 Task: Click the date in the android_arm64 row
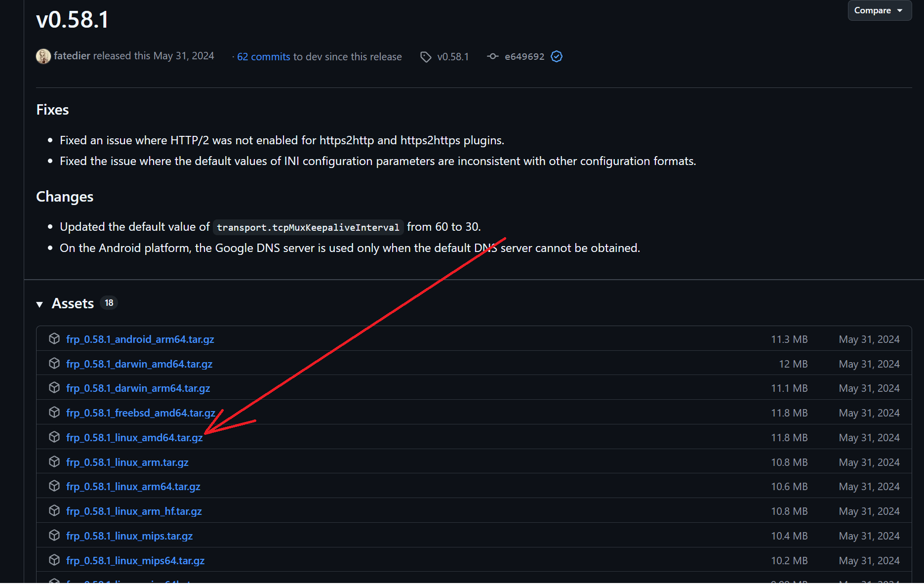(x=869, y=339)
